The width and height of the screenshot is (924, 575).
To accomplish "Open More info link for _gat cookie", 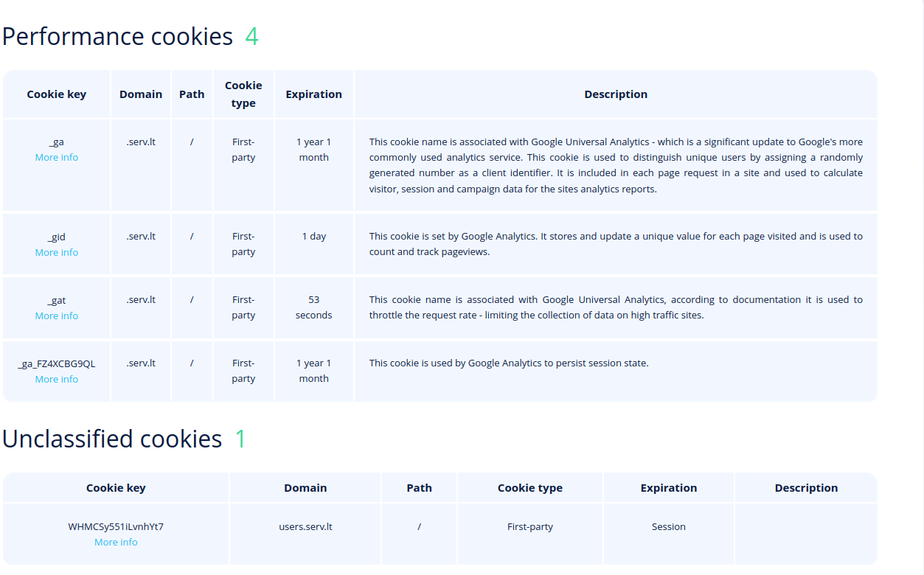I will tap(57, 316).
